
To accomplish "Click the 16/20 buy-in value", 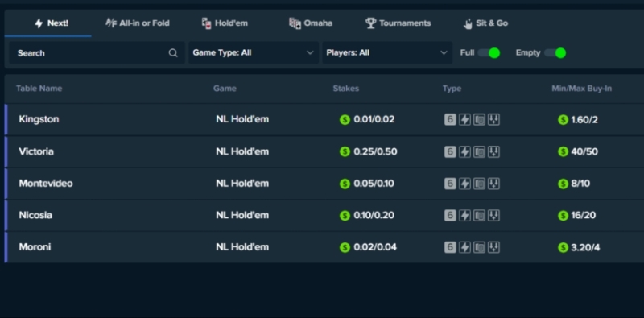I will click(x=583, y=215).
